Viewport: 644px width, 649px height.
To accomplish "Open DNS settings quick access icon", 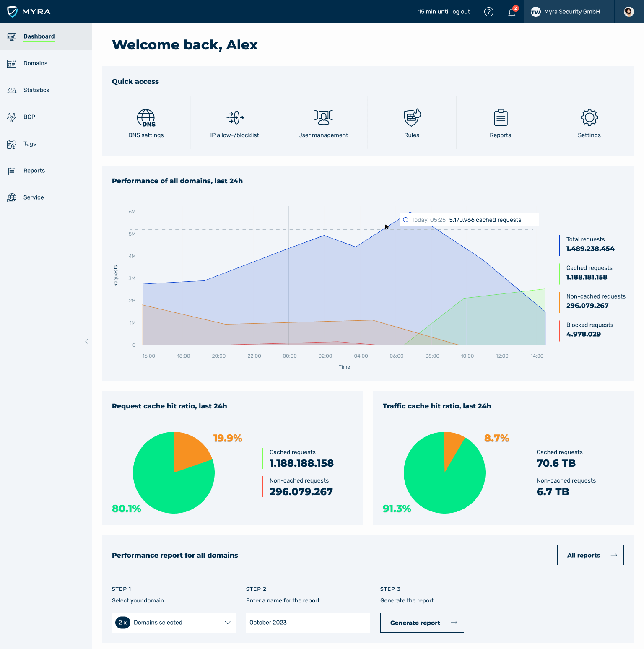I will [146, 118].
